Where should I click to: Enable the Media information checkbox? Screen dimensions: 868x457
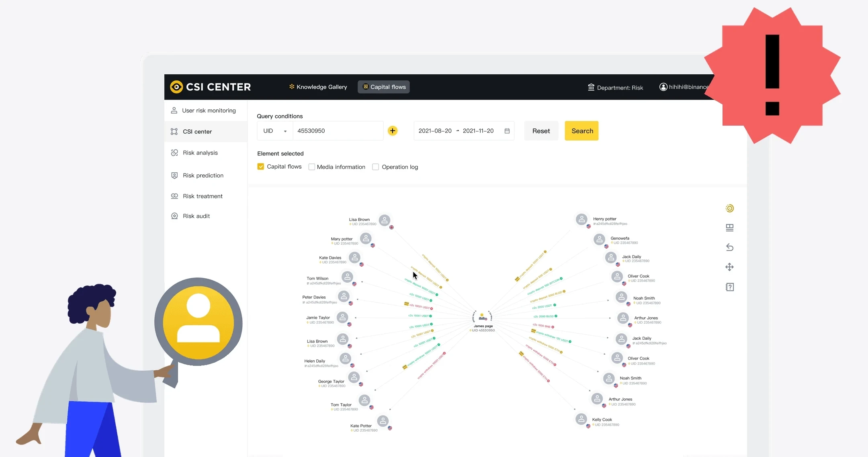pos(311,167)
